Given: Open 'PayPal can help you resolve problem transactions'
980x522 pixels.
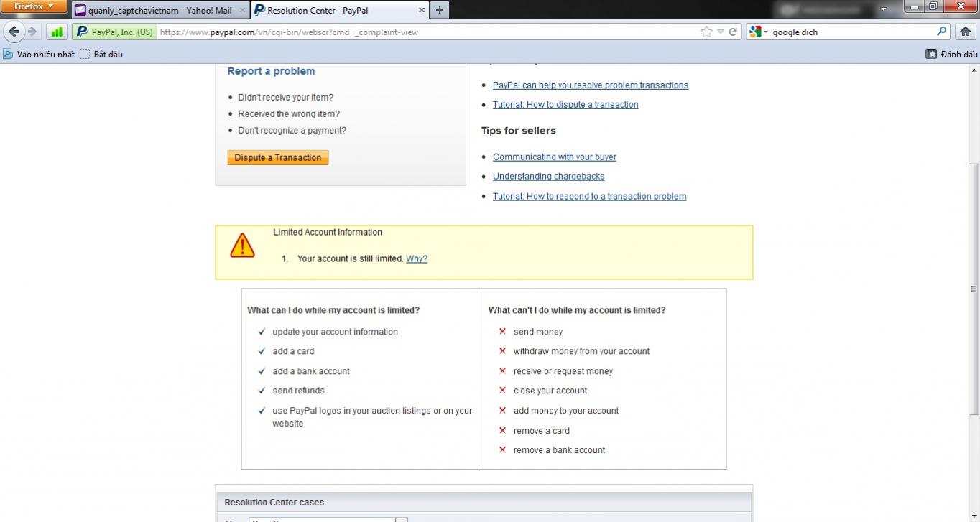Looking at the screenshot, I should pos(591,85).
